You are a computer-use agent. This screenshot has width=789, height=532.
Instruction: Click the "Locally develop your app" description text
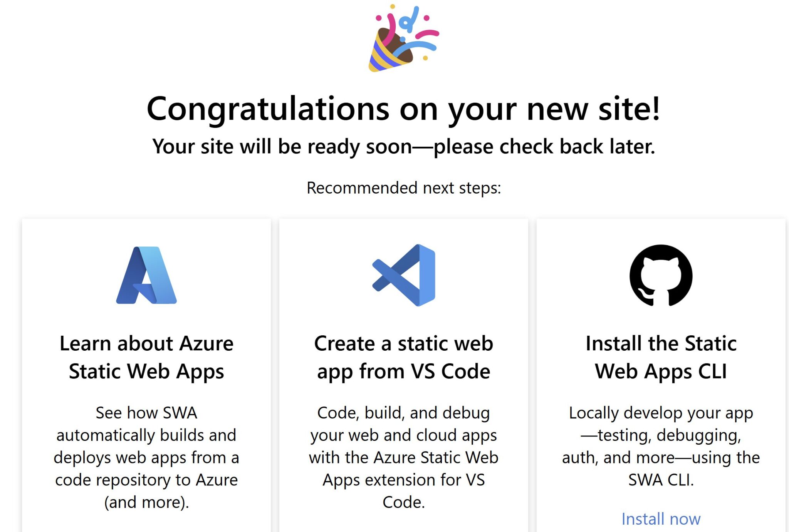[x=661, y=446]
